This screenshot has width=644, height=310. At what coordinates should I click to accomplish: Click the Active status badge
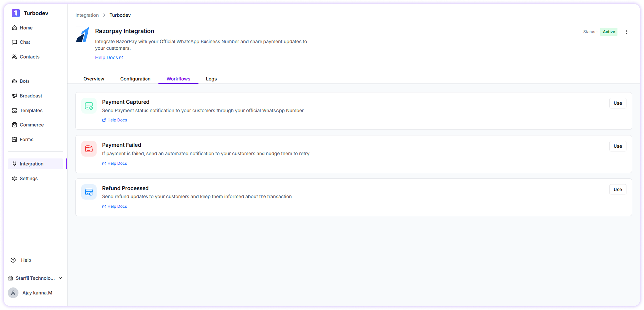click(x=609, y=32)
